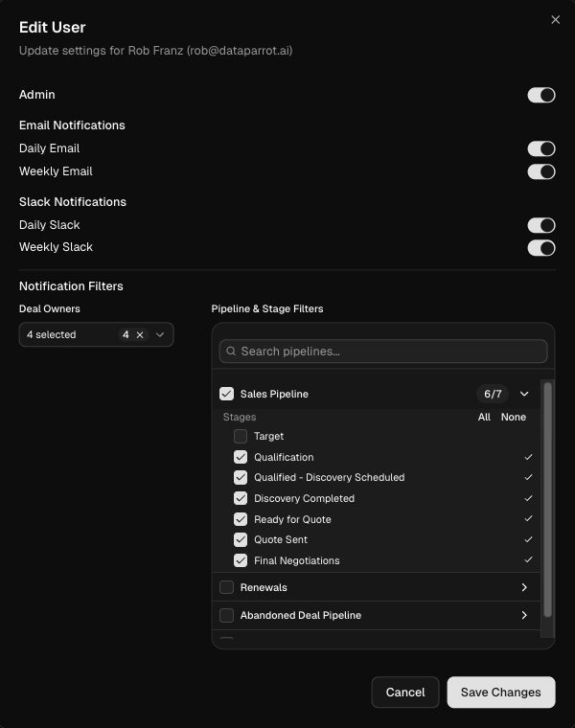Clear the 4 selected deal owners
The height and width of the screenshot is (728, 575).
pos(140,335)
